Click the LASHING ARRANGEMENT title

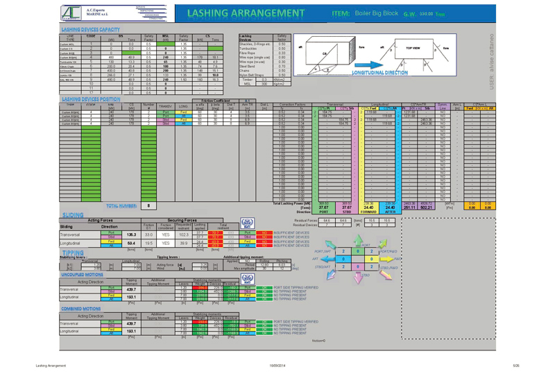click(x=246, y=13)
